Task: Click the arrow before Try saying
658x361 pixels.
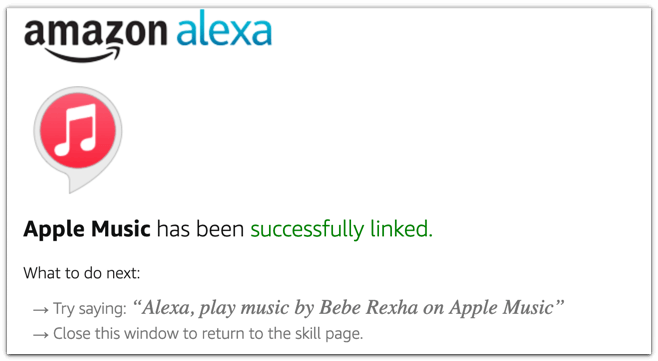Action: tap(41, 310)
